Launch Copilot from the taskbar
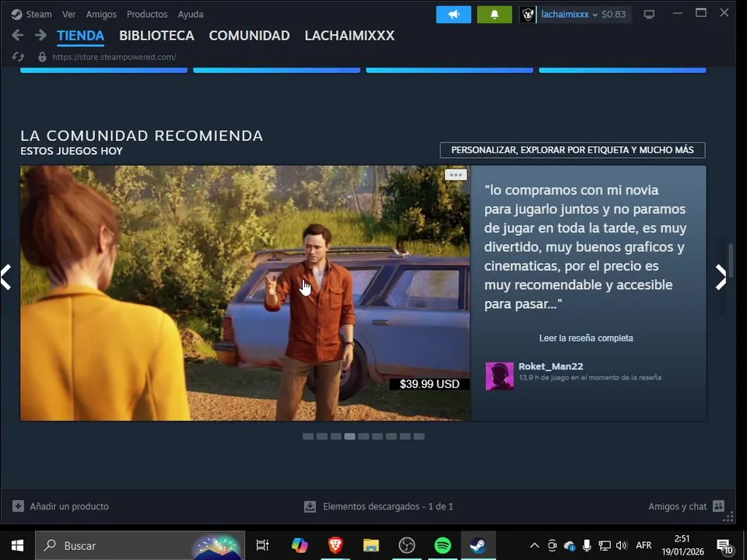 tap(300, 545)
